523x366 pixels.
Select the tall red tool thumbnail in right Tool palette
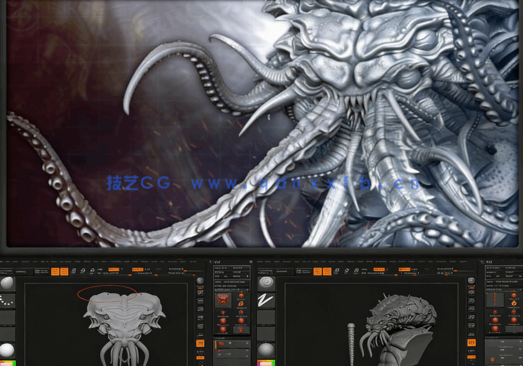tap(495, 300)
